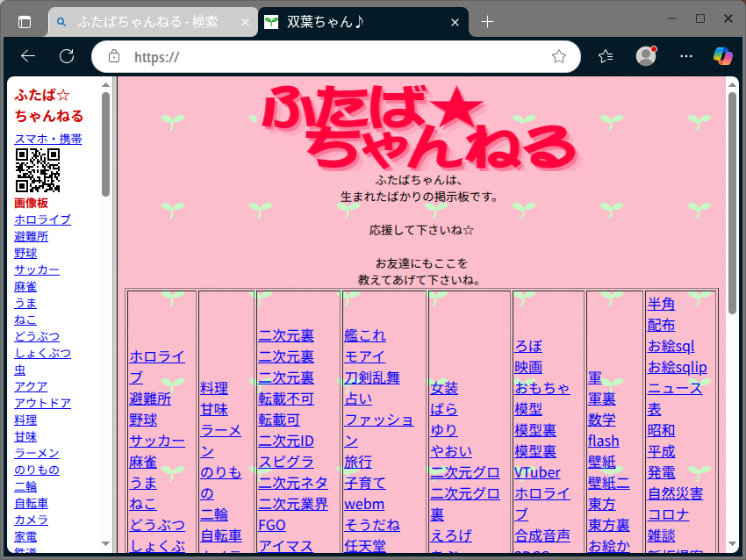Open the browser settings ellipsis menu
The image size is (746, 560).
click(686, 56)
